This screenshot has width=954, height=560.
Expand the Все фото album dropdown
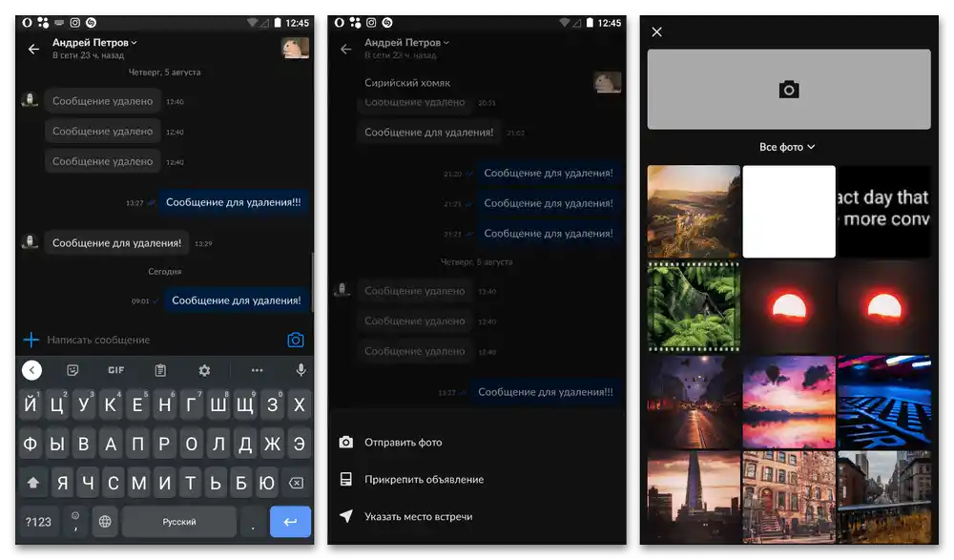787,147
